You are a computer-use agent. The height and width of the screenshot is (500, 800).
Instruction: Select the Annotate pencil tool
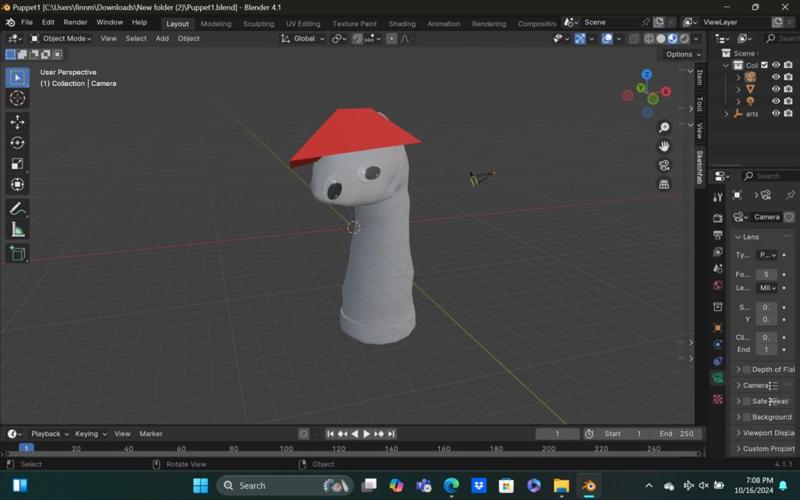(x=17, y=209)
